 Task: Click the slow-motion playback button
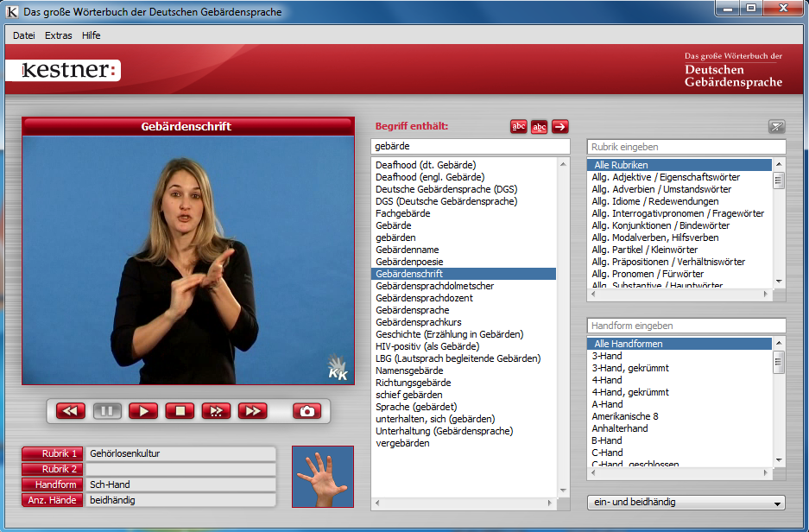pyautogui.click(x=216, y=411)
